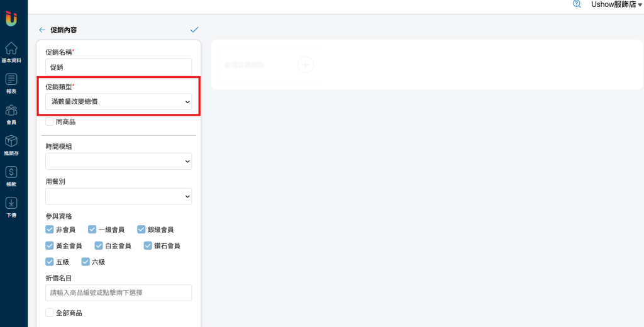Go to 會員 members section icon

(11, 110)
